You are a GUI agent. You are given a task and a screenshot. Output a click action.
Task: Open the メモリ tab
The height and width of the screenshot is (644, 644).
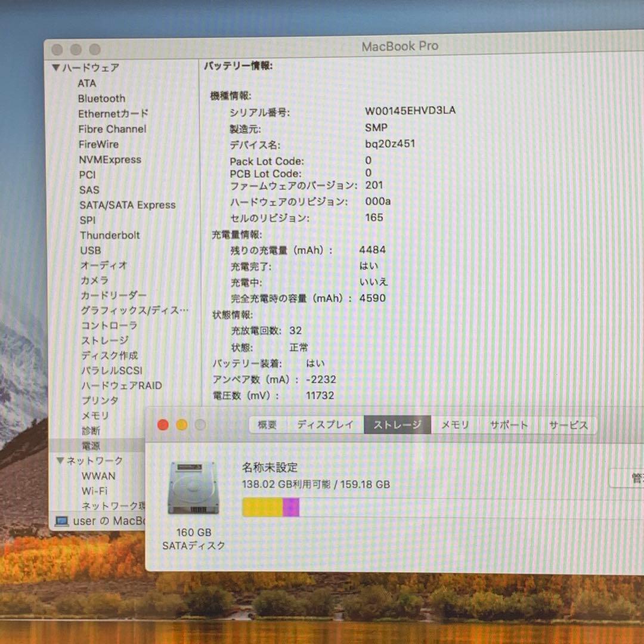coord(454,425)
